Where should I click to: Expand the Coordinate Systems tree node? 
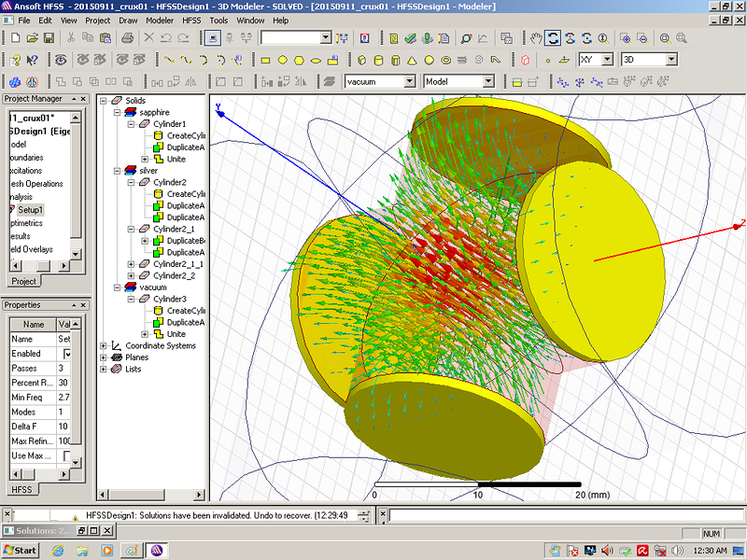tap(103, 345)
